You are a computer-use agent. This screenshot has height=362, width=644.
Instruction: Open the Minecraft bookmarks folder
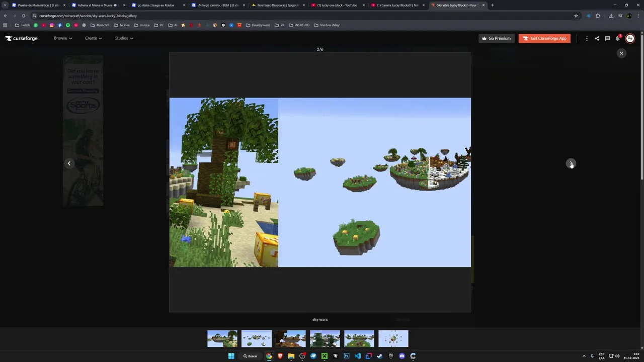coord(100,25)
